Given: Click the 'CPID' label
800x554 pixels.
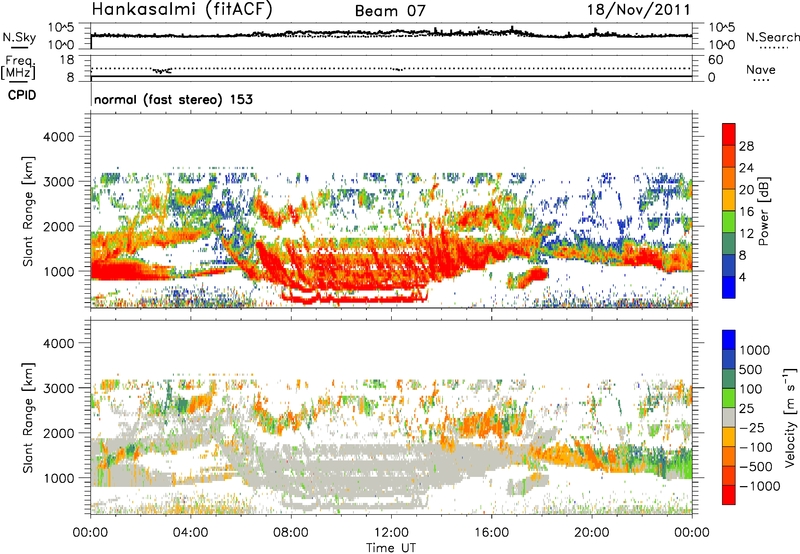Looking at the screenshot, I should click(x=22, y=95).
